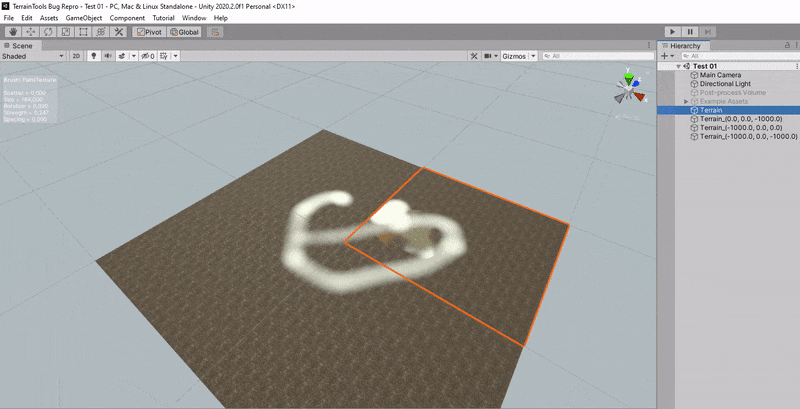Click the center cube of orientation gizmo
This screenshot has width=800, height=409.
[629, 91]
